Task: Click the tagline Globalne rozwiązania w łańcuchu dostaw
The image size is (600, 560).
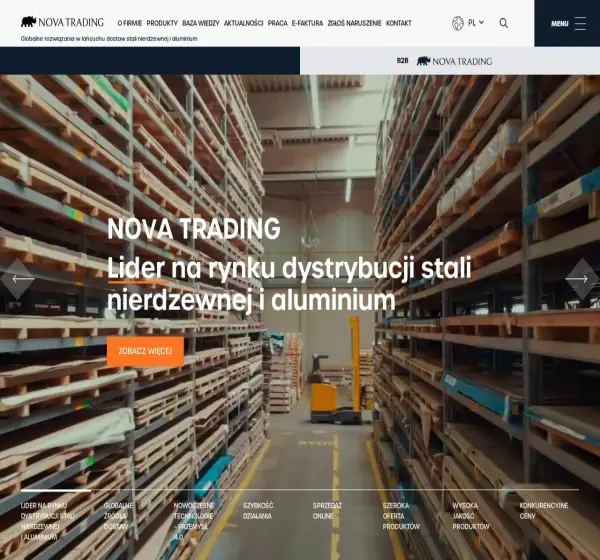Action: point(109,39)
